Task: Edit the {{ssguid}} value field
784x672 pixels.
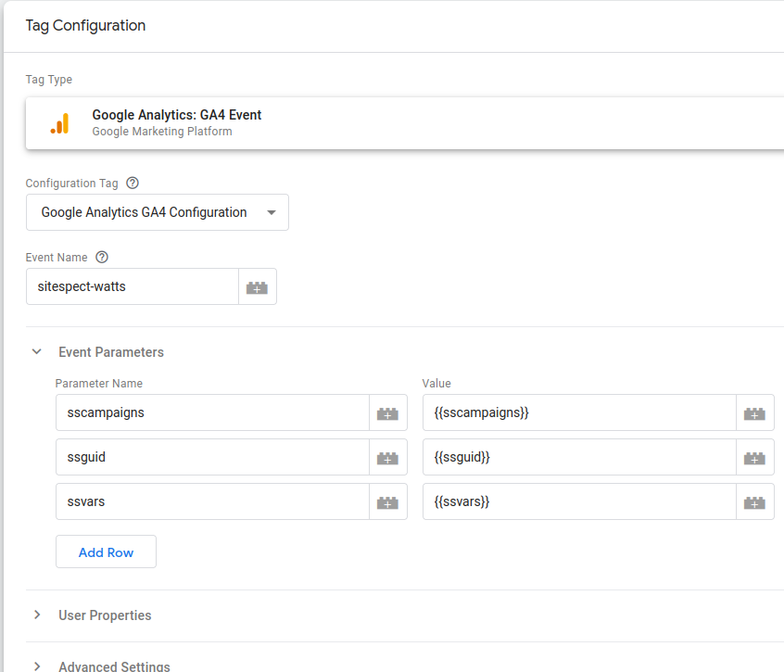Action: click(x=579, y=458)
